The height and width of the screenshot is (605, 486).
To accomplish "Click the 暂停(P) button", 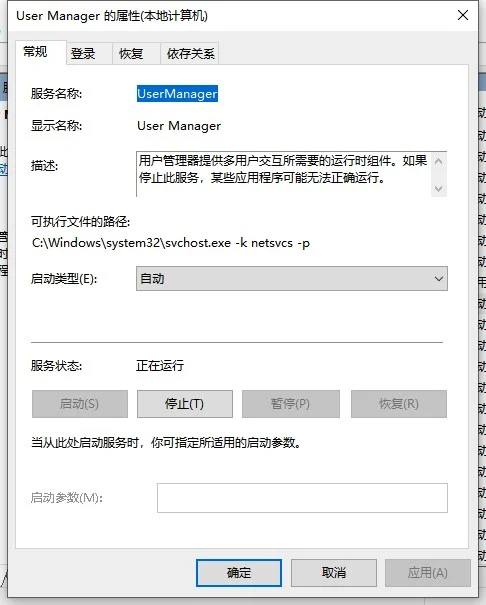I will [x=291, y=404].
